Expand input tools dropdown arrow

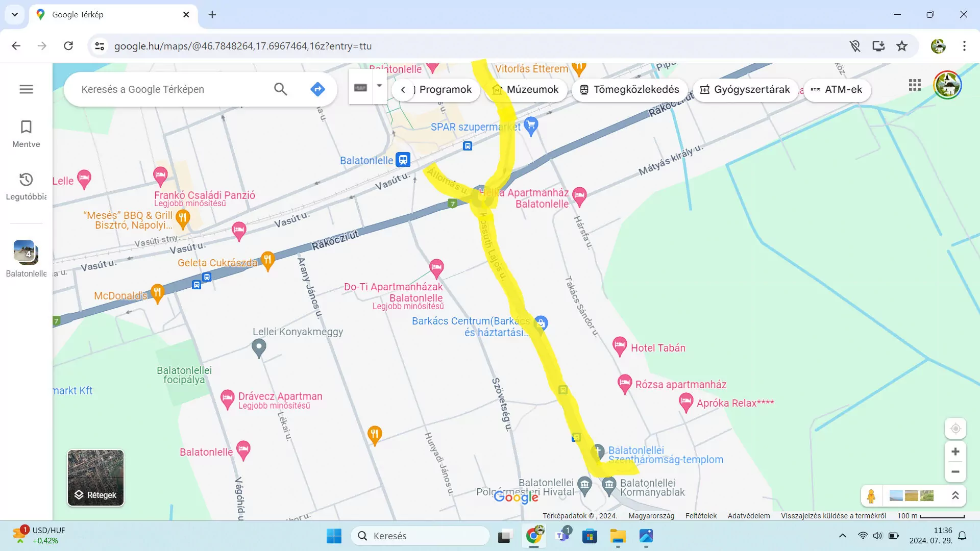pos(379,86)
